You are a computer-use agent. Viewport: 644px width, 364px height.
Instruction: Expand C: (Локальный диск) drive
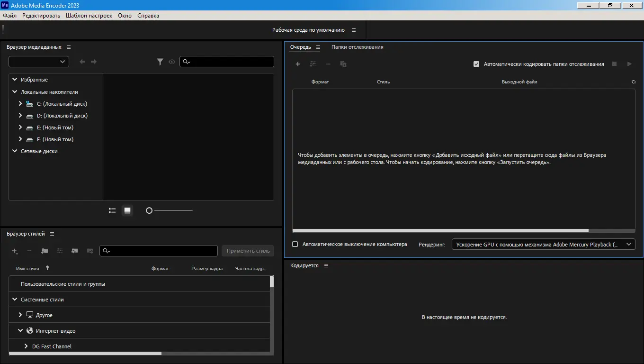pos(20,103)
